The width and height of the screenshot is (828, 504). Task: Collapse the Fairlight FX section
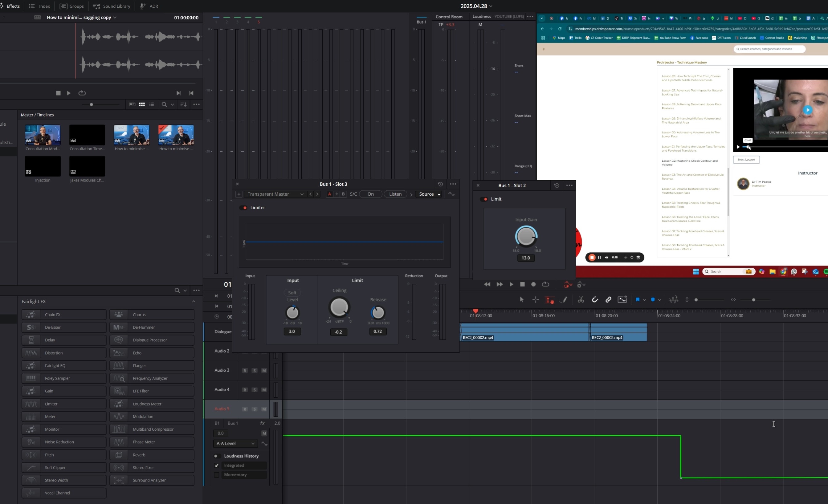tap(194, 301)
